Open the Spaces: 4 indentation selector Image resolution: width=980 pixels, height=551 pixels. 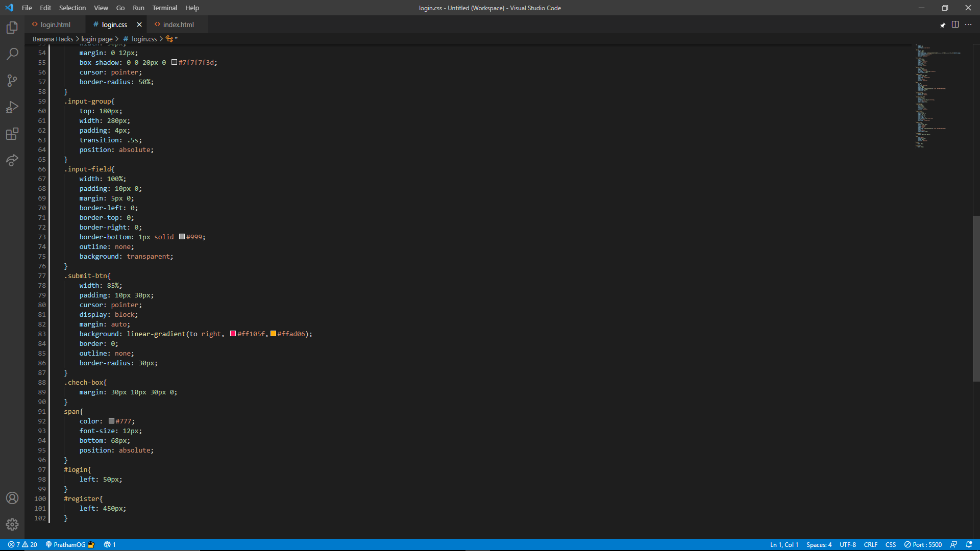[x=819, y=544]
